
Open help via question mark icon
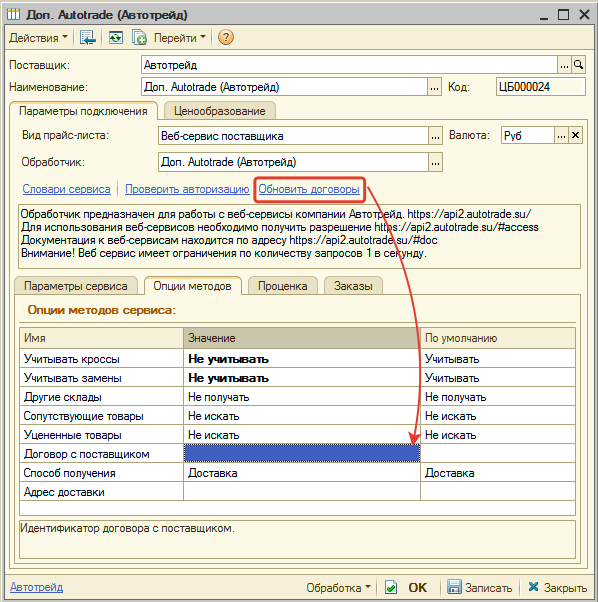click(226, 38)
